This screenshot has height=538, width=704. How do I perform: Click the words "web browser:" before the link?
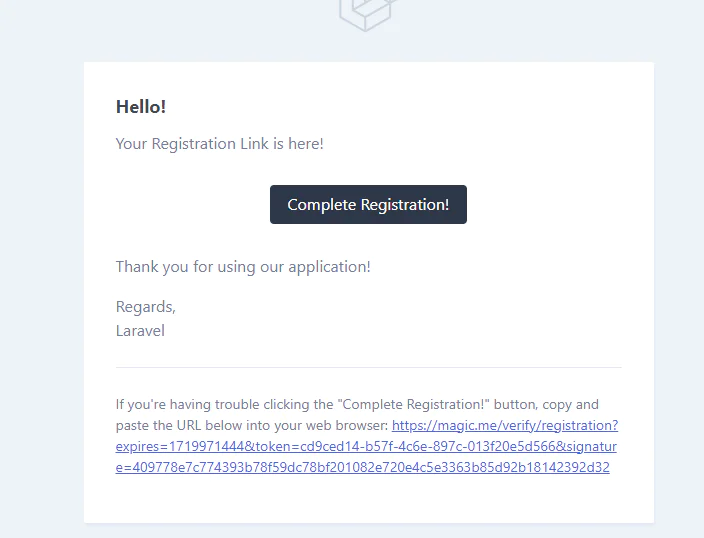coord(359,425)
